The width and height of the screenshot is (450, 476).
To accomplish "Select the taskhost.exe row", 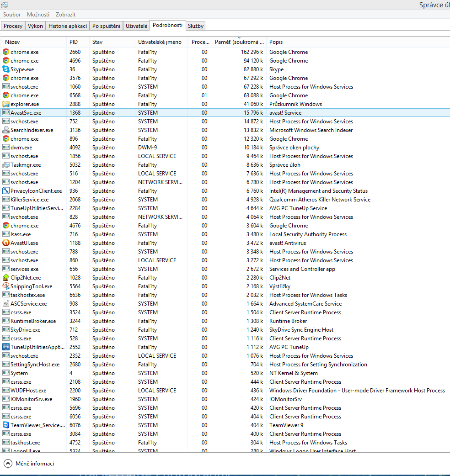I will pyautogui.click(x=225, y=443).
